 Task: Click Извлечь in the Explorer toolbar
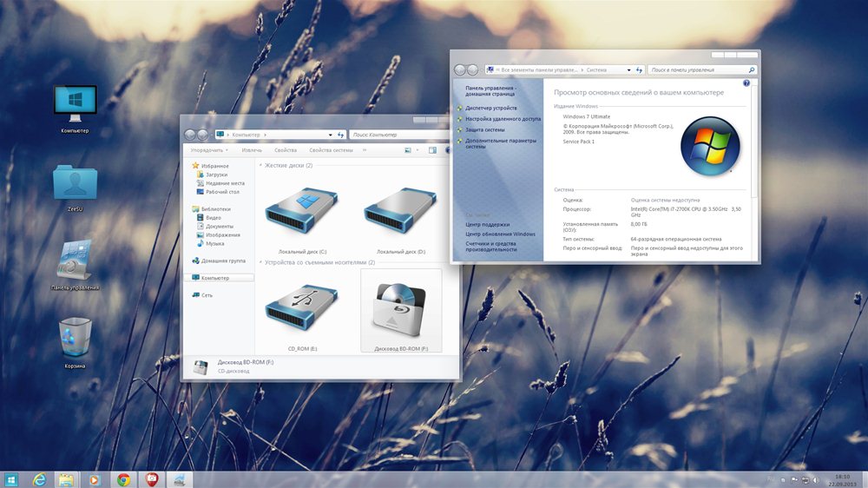pos(252,150)
